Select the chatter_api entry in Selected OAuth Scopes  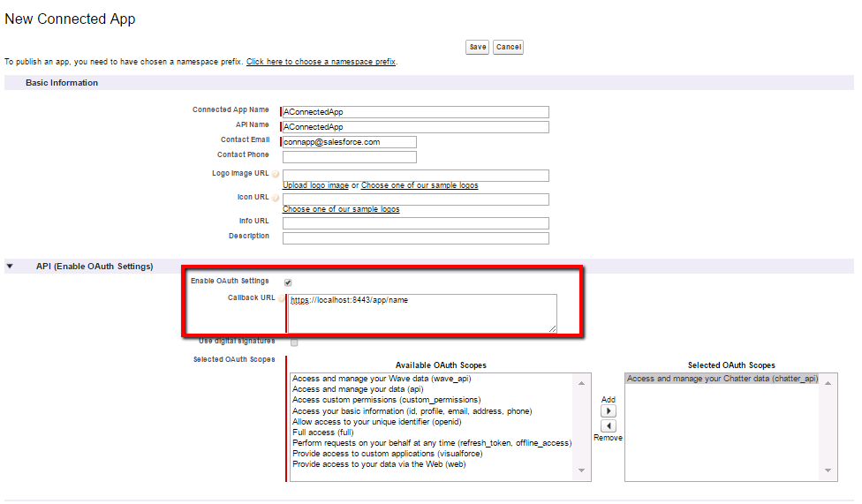(722, 379)
